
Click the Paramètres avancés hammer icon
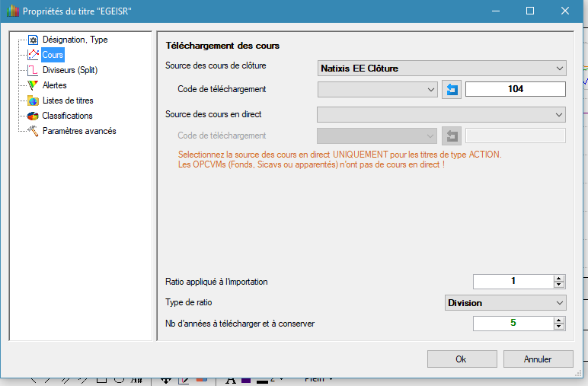point(33,131)
